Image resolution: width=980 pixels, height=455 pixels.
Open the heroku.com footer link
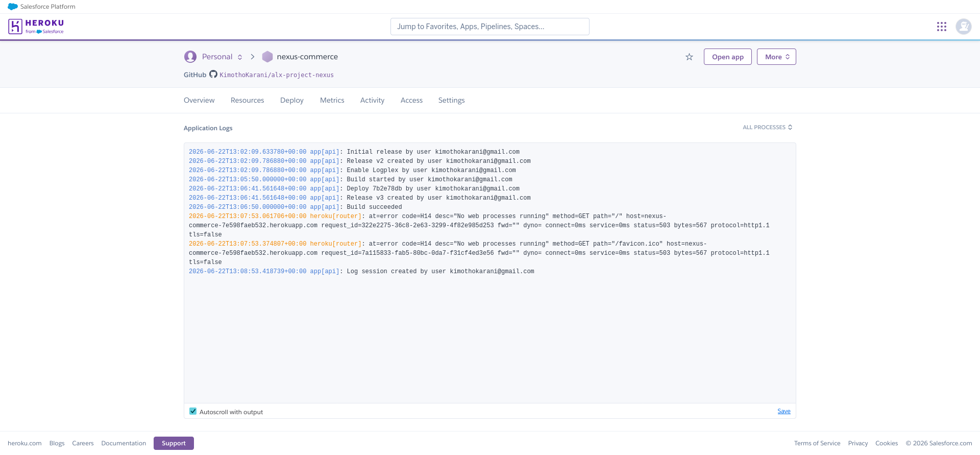click(x=24, y=443)
